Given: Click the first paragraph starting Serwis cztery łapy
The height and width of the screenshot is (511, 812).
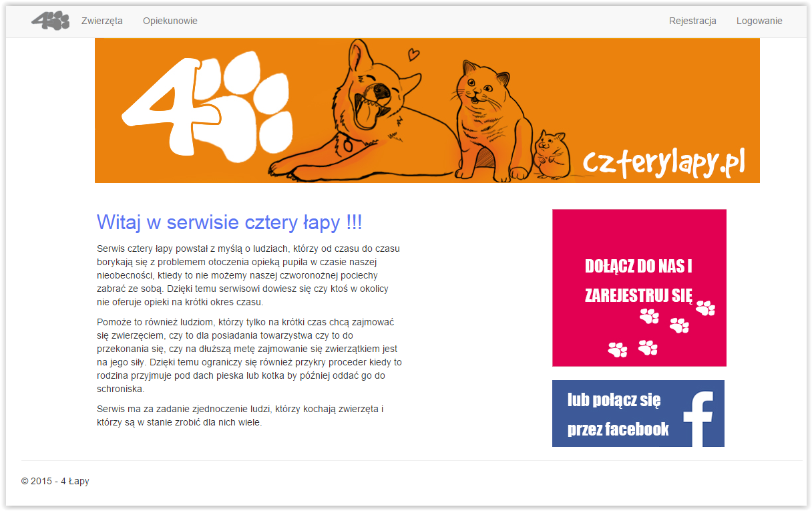Looking at the screenshot, I should [248, 275].
